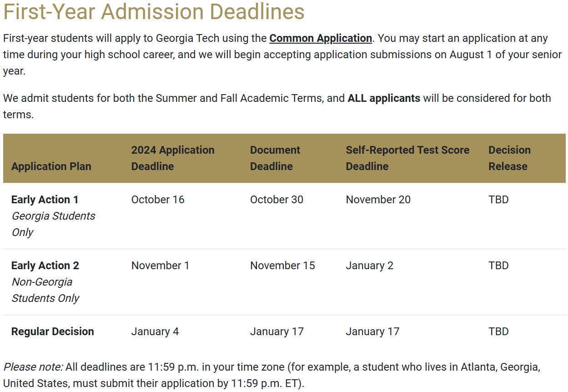Screen dimensions: 568x392
Task: Select the Self-Reported Test Score Deadline header
Action: tap(407, 158)
